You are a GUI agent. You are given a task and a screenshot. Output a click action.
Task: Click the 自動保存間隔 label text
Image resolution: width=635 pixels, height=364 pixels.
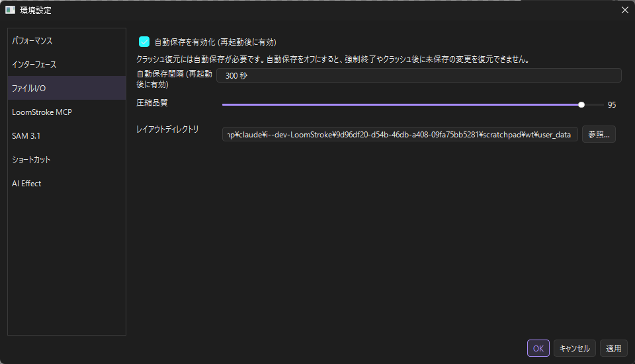pos(174,79)
